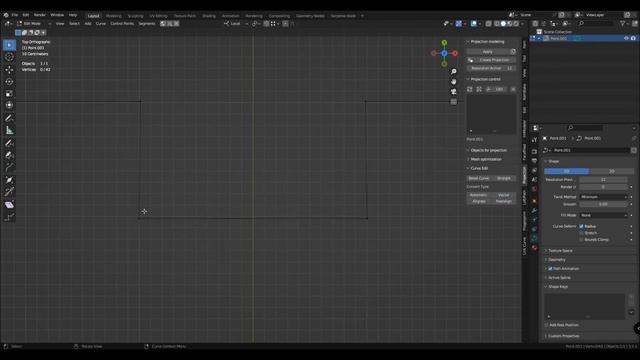The height and width of the screenshot is (360, 640).
Task: Select the Measure tool
Action: [9, 131]
